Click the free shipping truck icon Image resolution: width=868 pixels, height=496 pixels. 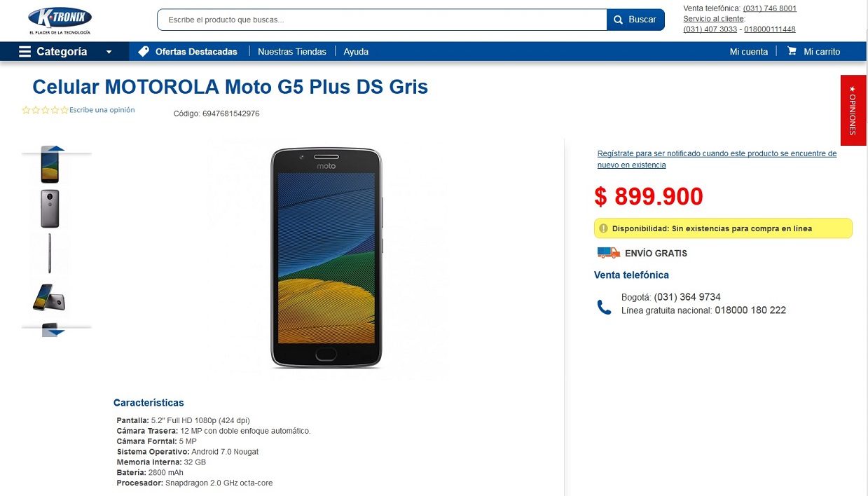pyautogui.click(x=608, y=253)
